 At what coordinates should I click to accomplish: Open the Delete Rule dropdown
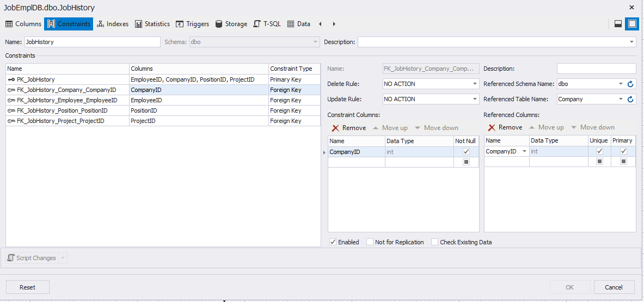(475, 84)
